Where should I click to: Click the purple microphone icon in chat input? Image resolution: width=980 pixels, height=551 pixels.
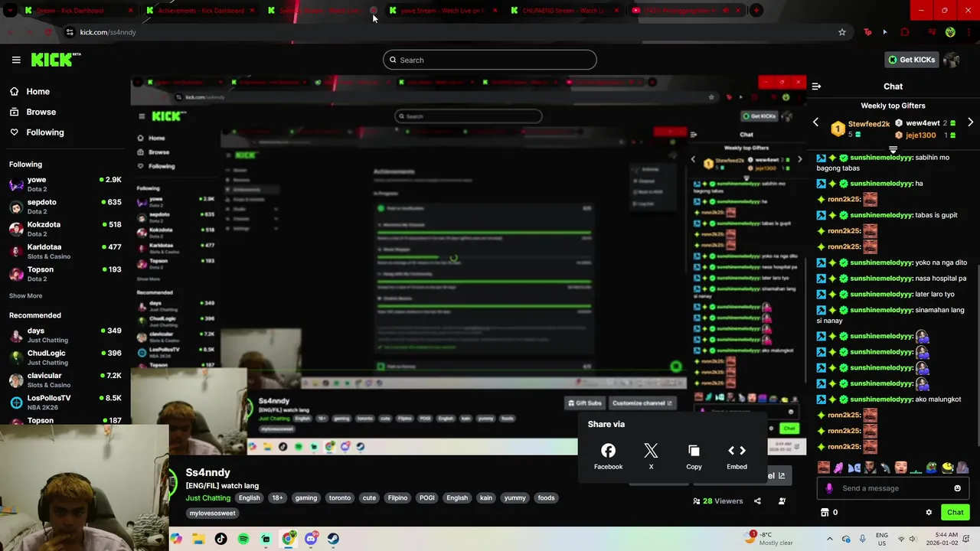coord(829,488)
